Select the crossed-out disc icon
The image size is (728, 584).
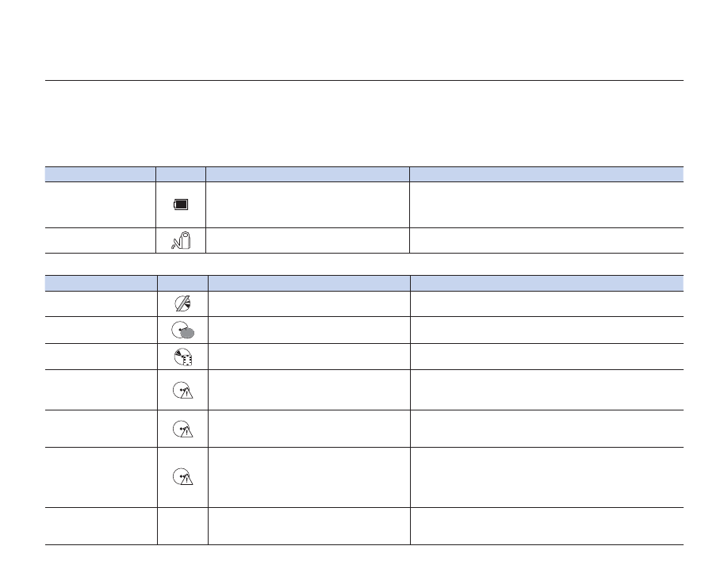pos(182,303)
